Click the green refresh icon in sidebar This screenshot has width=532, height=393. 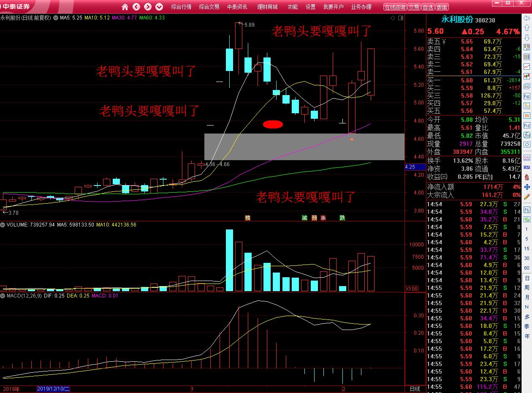[527, 219]
